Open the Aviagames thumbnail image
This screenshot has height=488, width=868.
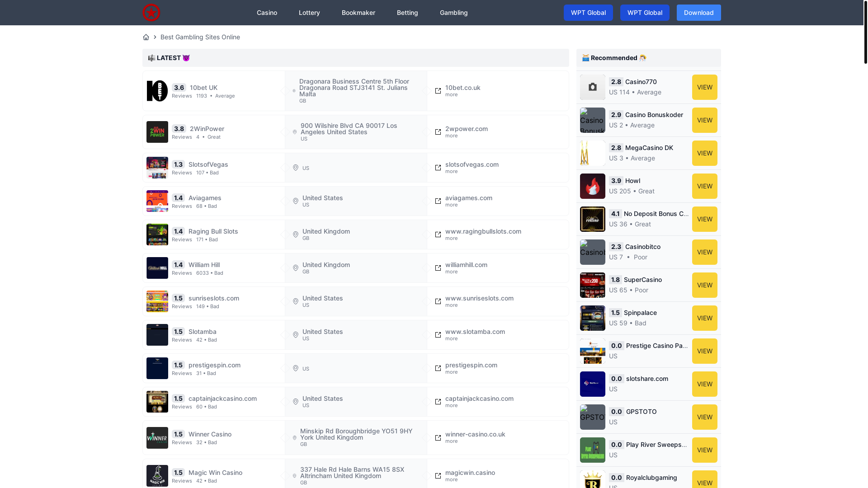[x=157, y=201]
